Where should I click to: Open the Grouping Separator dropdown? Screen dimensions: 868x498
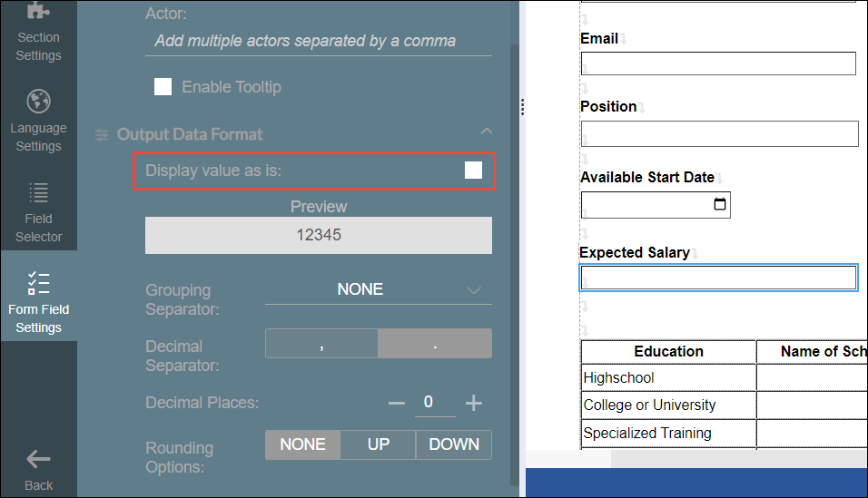[x=378, y=289]
